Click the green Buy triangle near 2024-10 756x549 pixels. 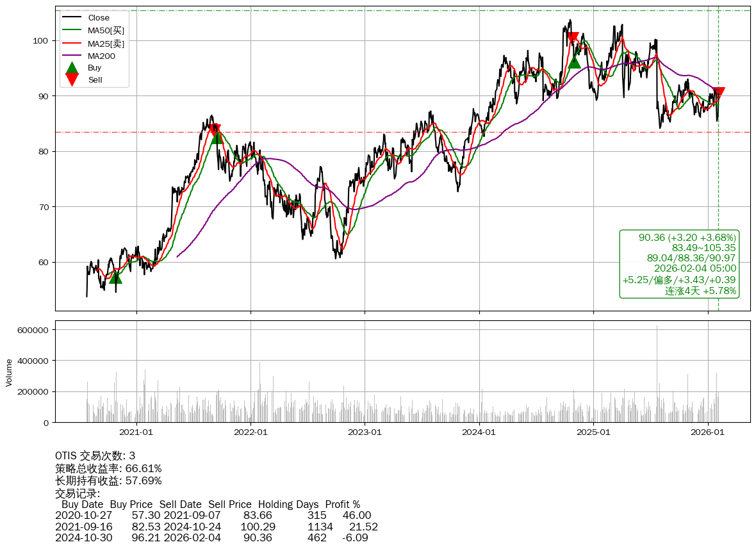(x=574, y=61)
